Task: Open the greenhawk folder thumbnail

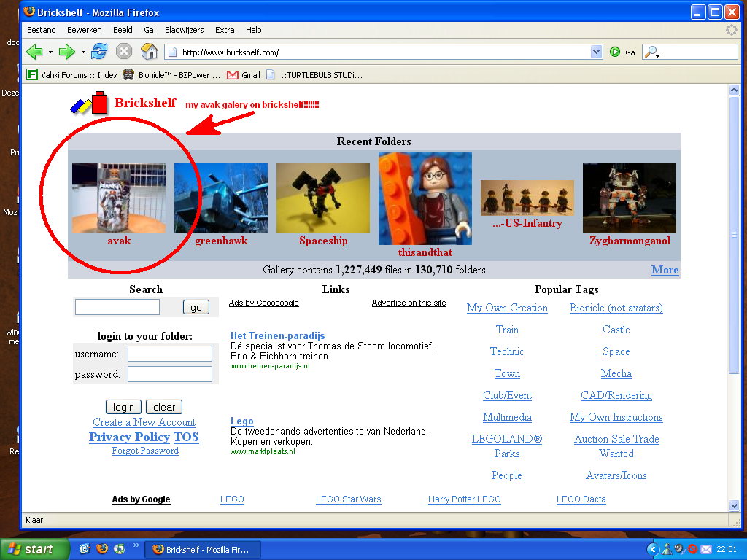Action: click(221, 198)
